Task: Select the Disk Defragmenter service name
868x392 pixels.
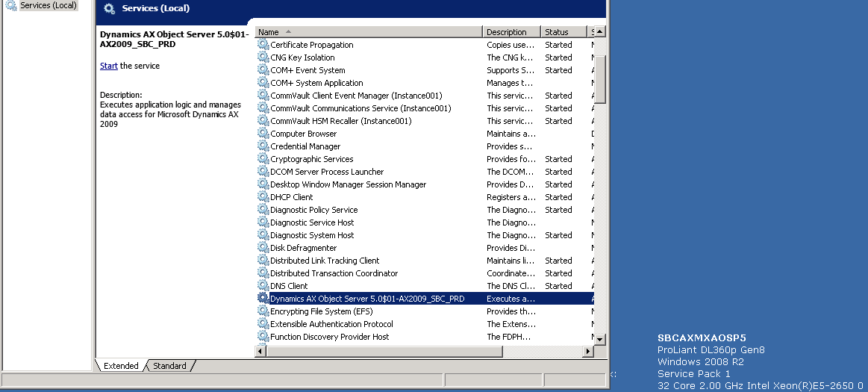Action: pyautogui.click(x=303, y=249)
